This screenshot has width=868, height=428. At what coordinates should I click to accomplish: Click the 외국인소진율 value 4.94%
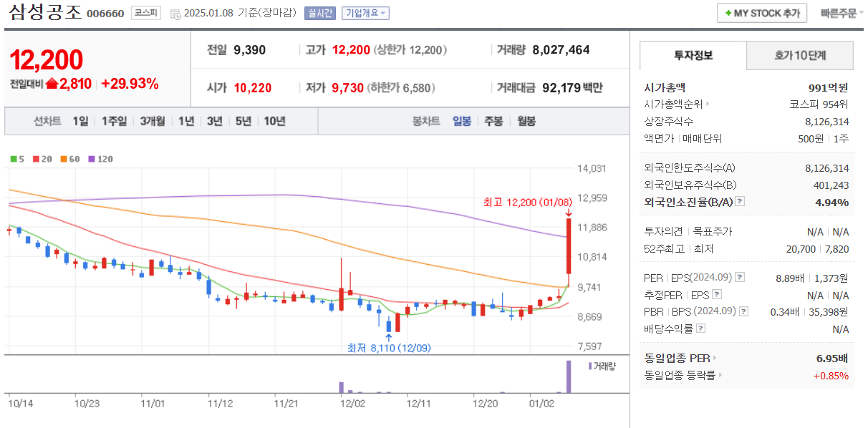[x=832, y=202]
